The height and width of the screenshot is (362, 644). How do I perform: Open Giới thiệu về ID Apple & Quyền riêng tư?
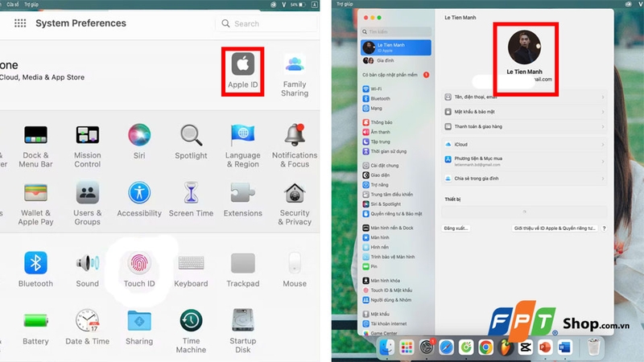555,228
